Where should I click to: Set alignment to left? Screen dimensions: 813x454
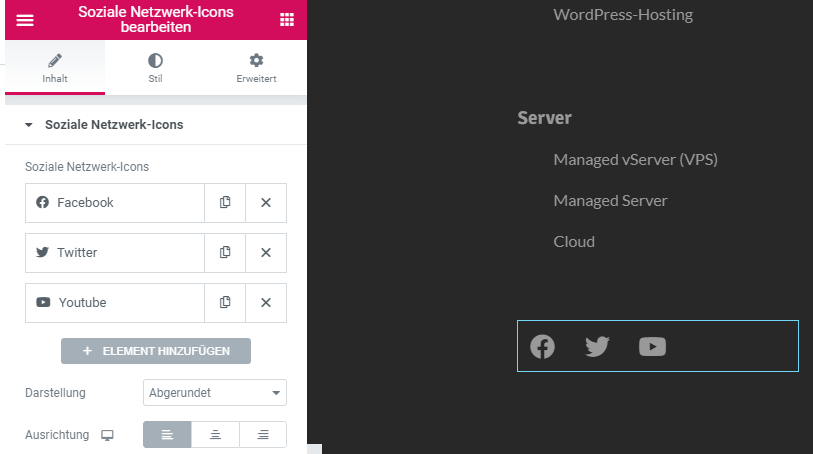click(167, 434)
